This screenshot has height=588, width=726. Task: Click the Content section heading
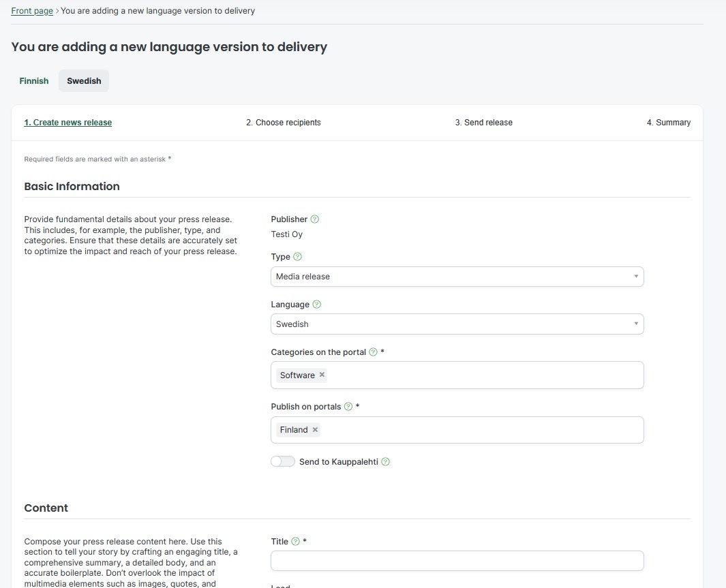[46, 508]
